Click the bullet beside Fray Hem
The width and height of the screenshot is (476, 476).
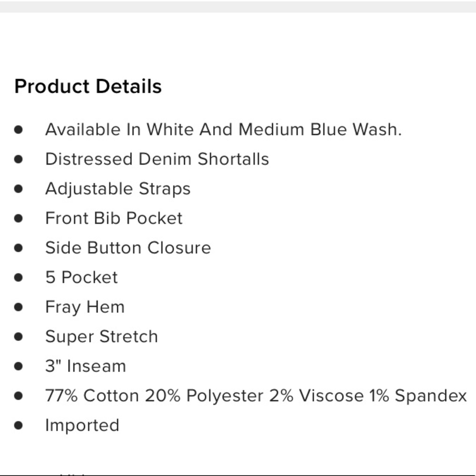tap(19, 307)
